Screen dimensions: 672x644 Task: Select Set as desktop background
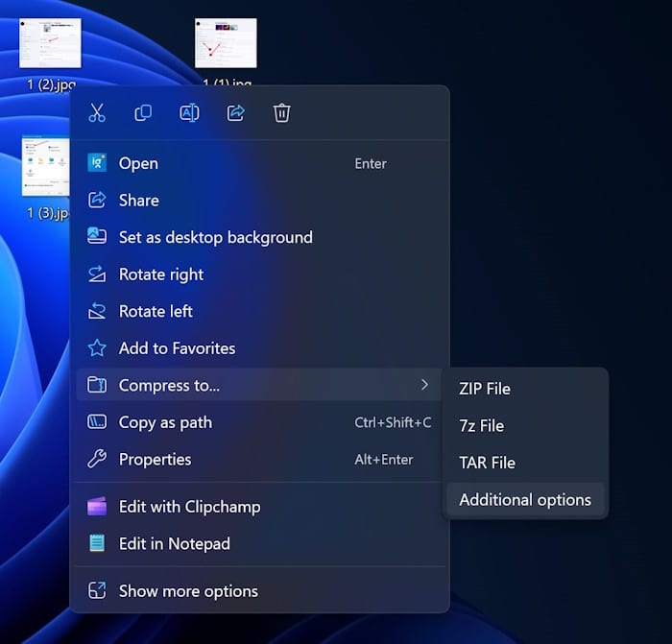tap(258, 237)
